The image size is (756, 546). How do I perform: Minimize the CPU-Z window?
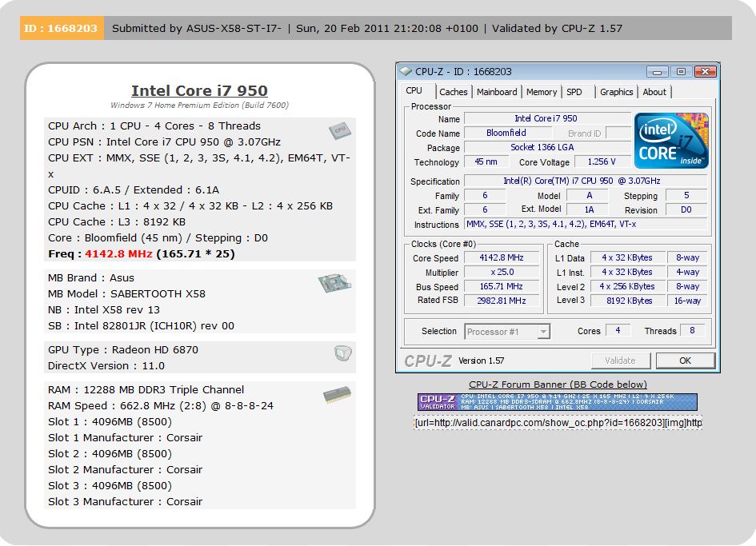(658, 72)
